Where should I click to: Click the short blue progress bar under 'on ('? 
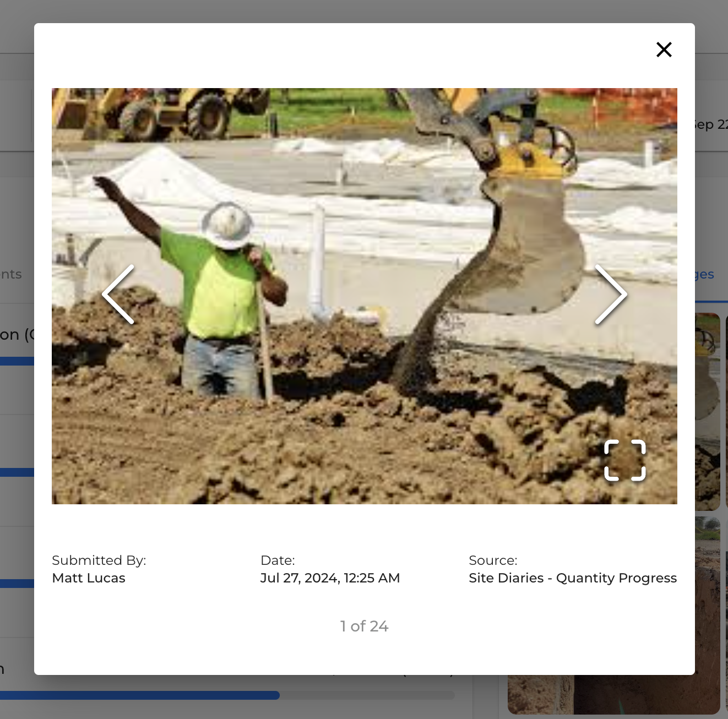click(17, 361)
